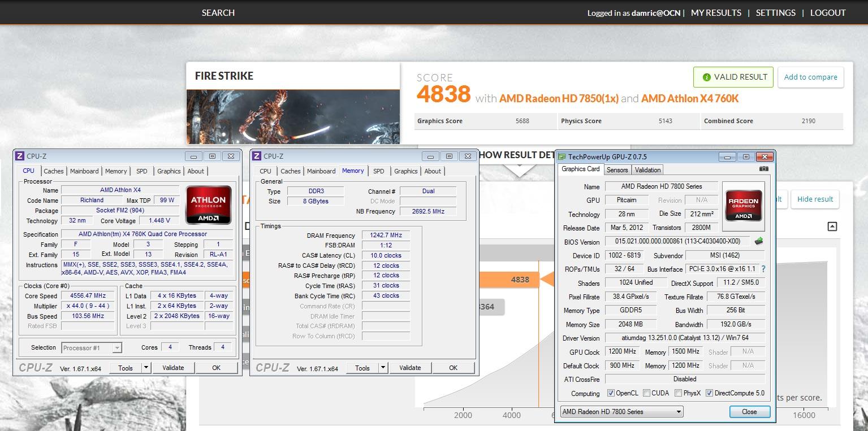
Task: Toggle the PhysX checkbox
Action: pyautogui.click(x=678, y=393)
